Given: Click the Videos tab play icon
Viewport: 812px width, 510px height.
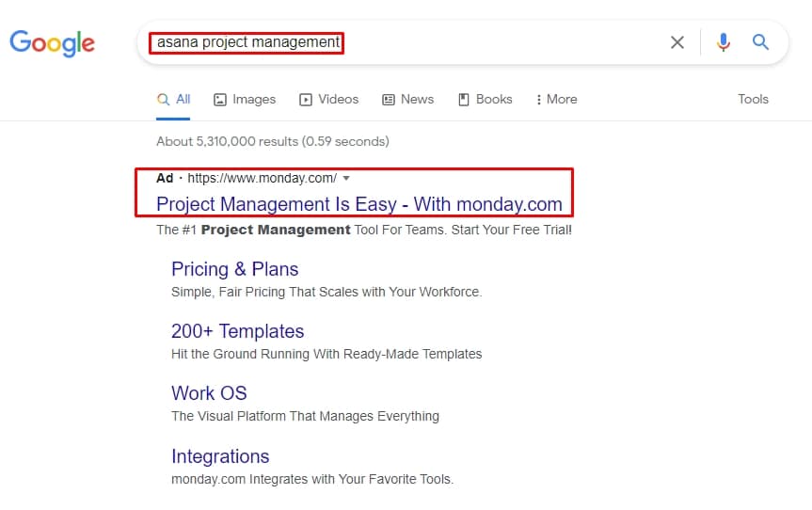Looking at the screenshot, I should (306, 100).
